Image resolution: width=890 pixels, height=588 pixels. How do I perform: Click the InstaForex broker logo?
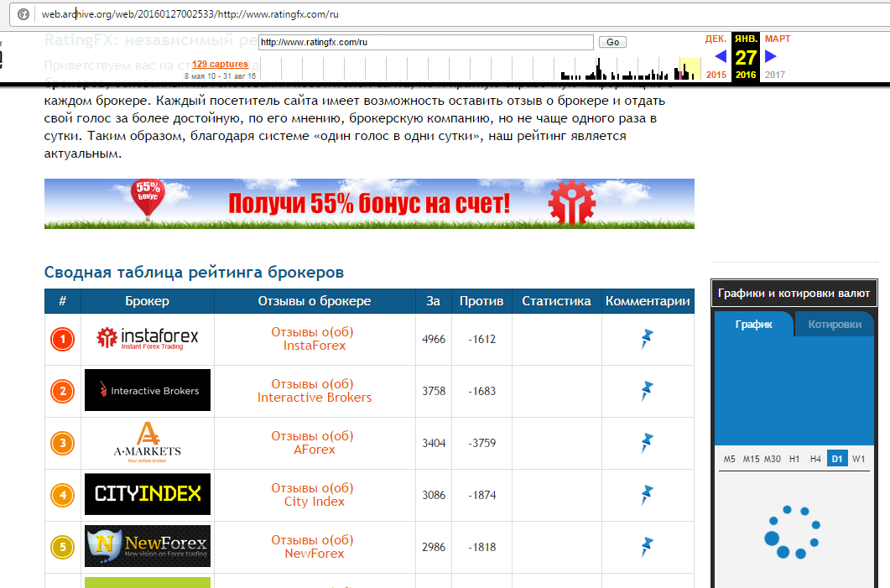[148, 338]
